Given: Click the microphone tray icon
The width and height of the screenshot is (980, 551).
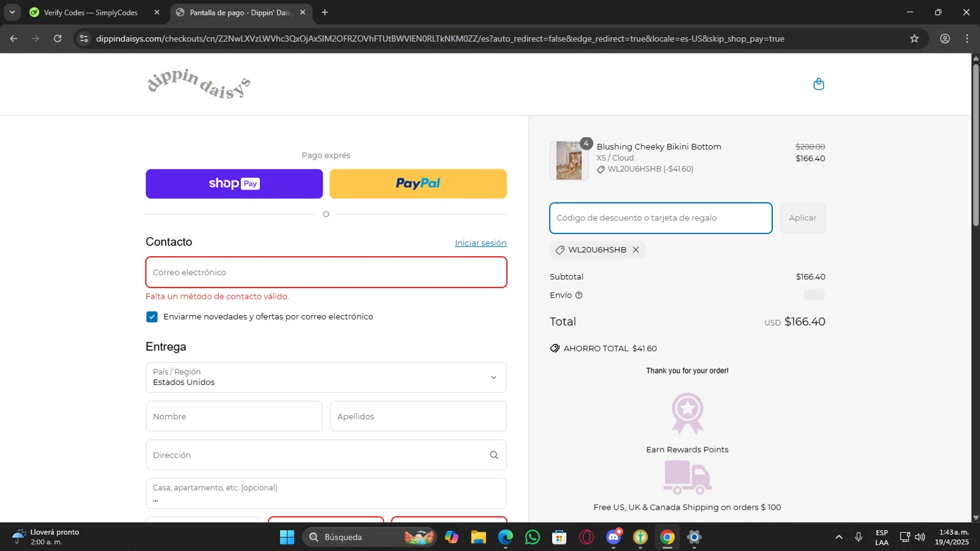Looking at the screenshot, I should (858, 537).
